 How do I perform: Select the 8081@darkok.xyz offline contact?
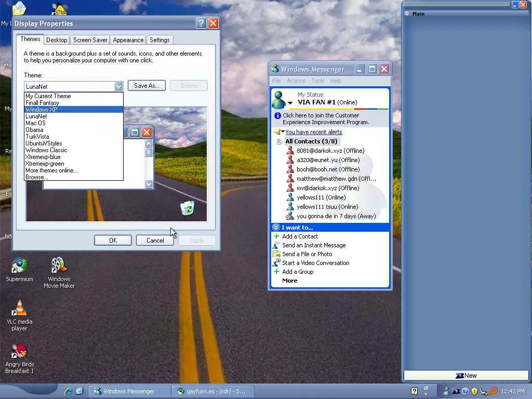(x=330, y=151)
